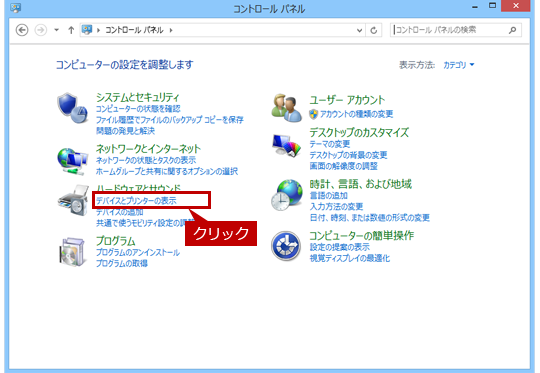This screenshot has width=540, height=373.
Task: Open プログラムのアンインストール link
Action: pos(138,252)
